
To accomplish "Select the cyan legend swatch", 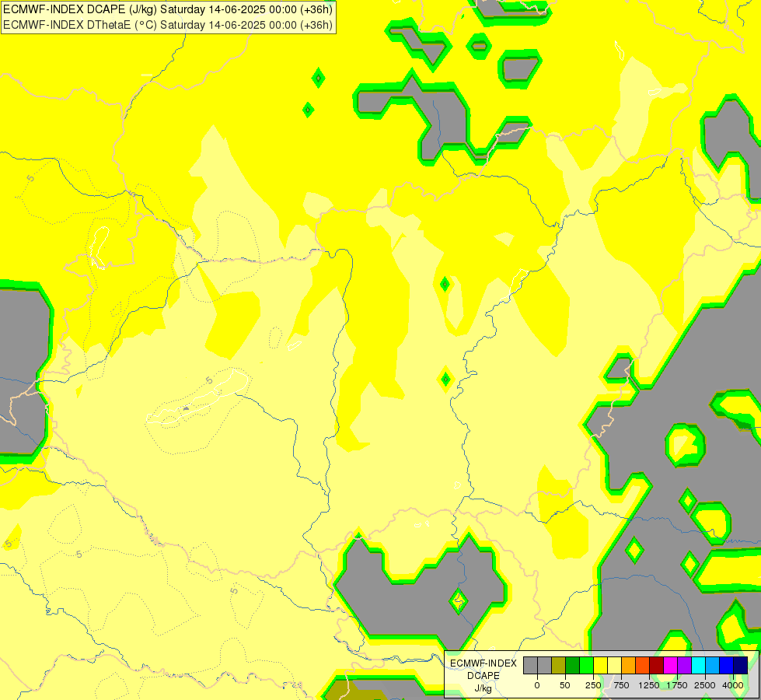I will tap(698, 666).
